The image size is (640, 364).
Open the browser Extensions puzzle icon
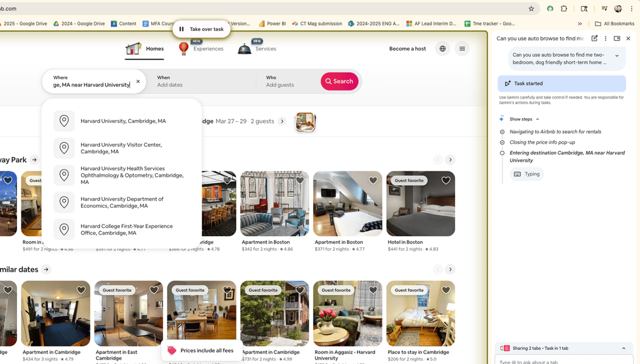pos(563,9)
